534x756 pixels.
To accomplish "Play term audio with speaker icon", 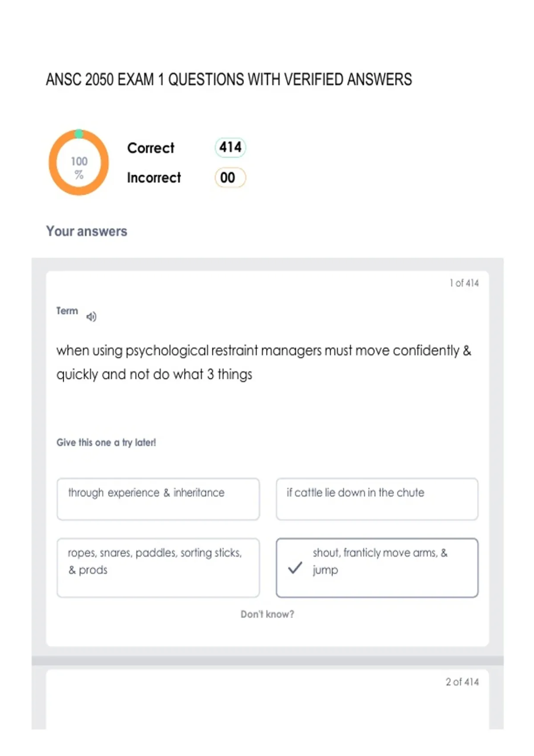I will tap(91, 317).
